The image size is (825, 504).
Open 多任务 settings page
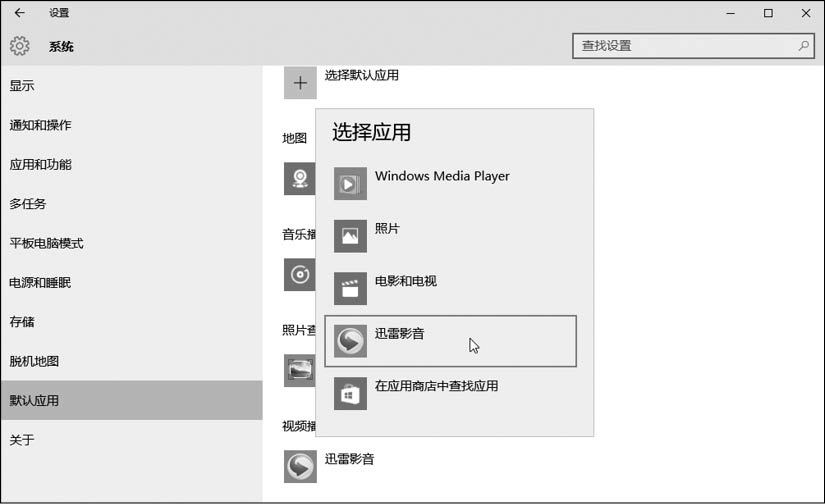click(x=132, y=204)
